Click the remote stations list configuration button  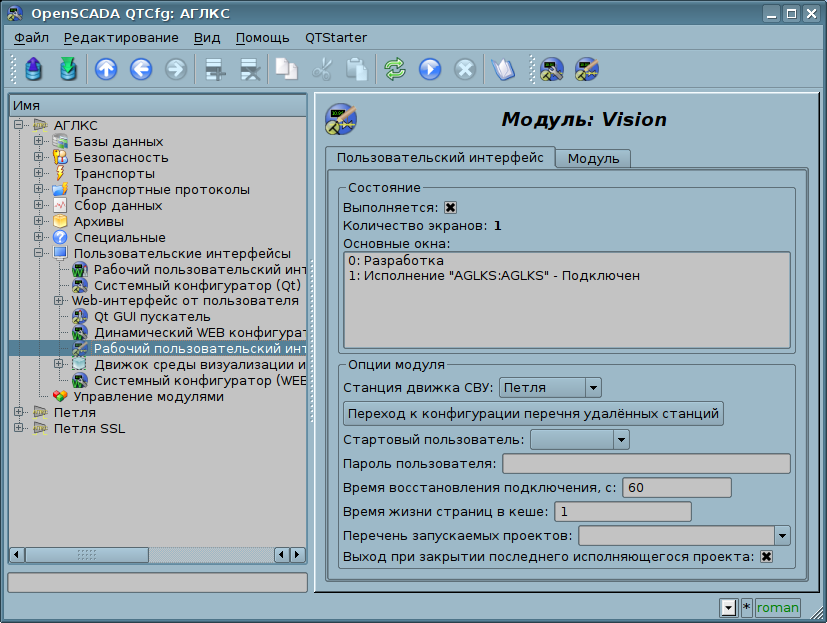533,413
